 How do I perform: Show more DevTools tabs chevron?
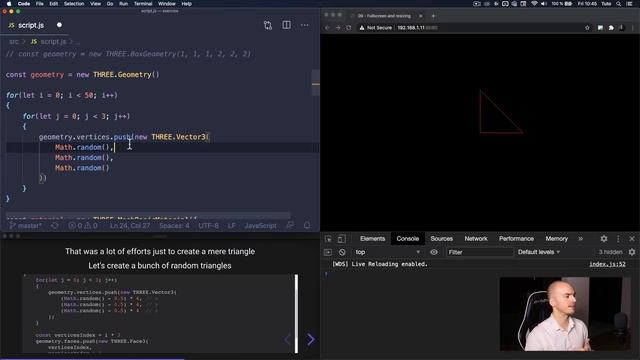point(580,239)
